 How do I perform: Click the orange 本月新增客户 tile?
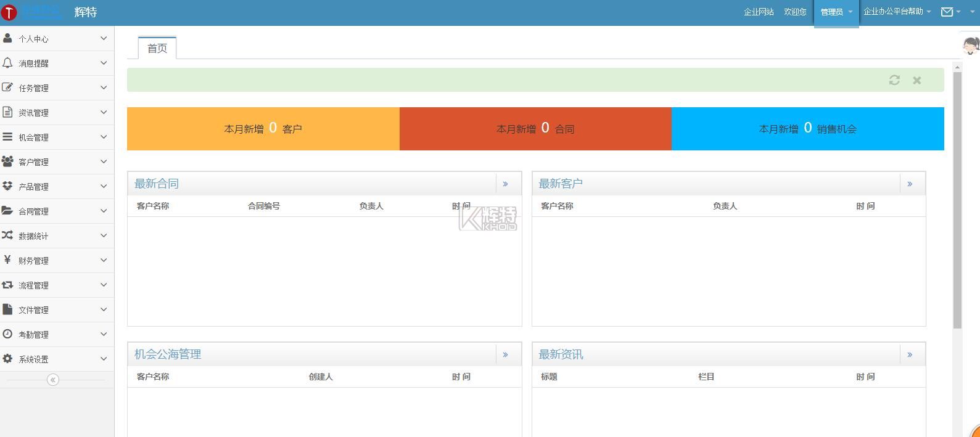coord(263,129)
